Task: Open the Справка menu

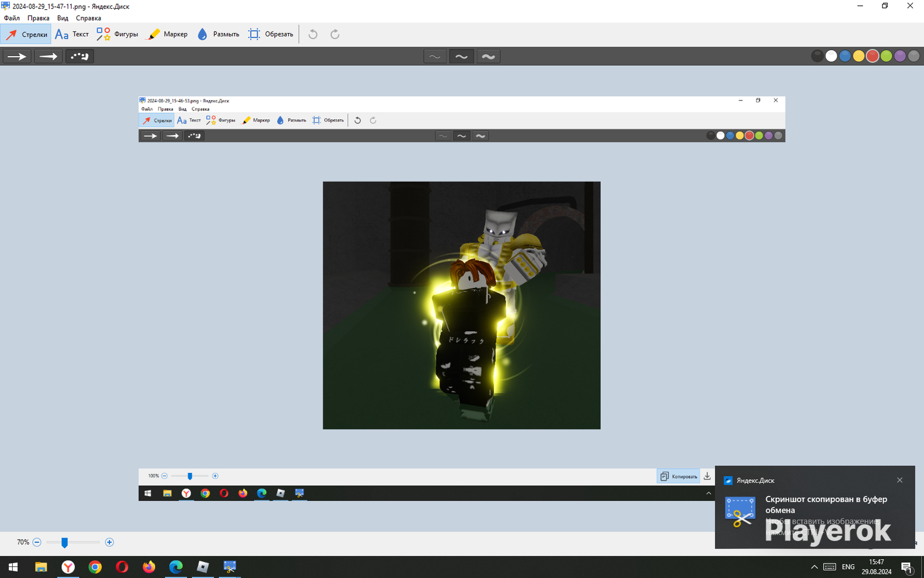Action: (x=88, y=18)
